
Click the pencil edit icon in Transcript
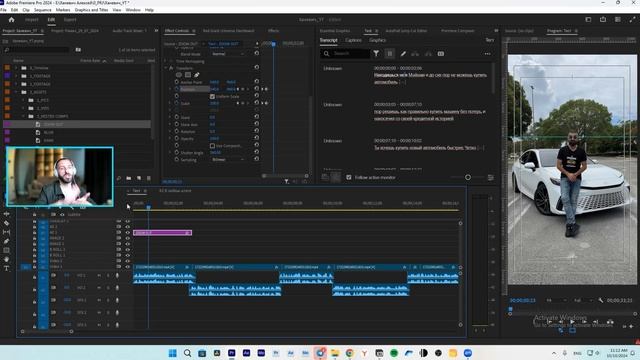(403, 53)
